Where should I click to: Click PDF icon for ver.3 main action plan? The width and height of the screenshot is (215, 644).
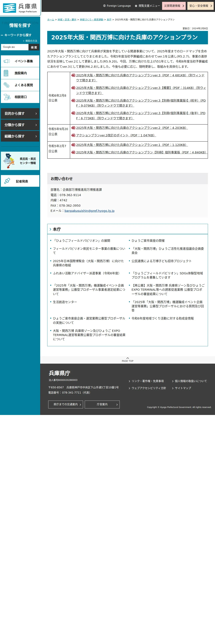click(x=73, y=75)
